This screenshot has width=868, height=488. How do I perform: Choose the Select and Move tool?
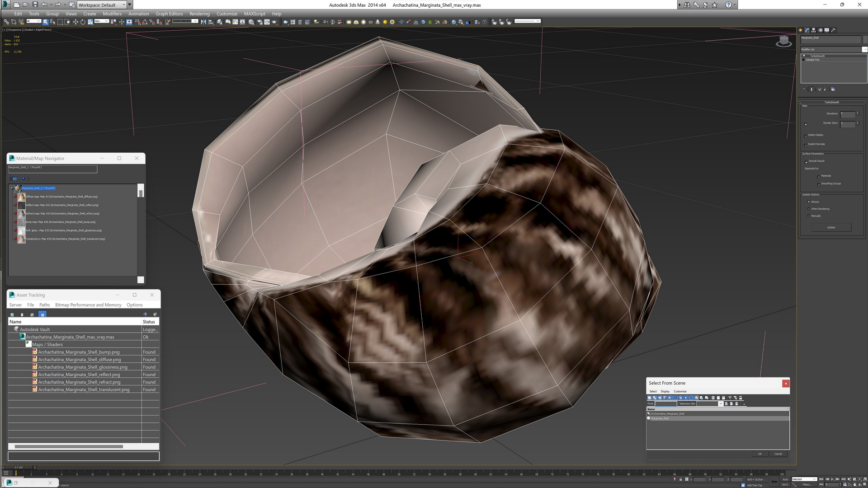coord(75,22)
